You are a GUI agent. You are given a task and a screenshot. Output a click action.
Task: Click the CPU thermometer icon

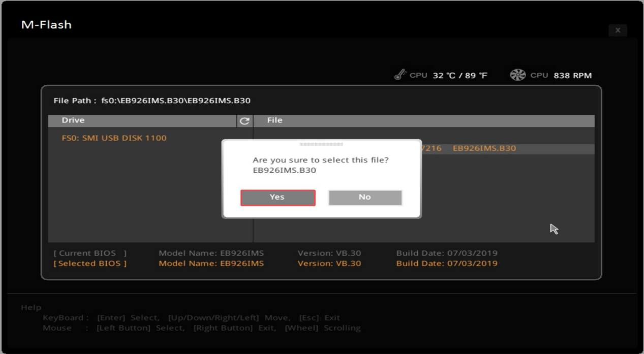[401, 75]
